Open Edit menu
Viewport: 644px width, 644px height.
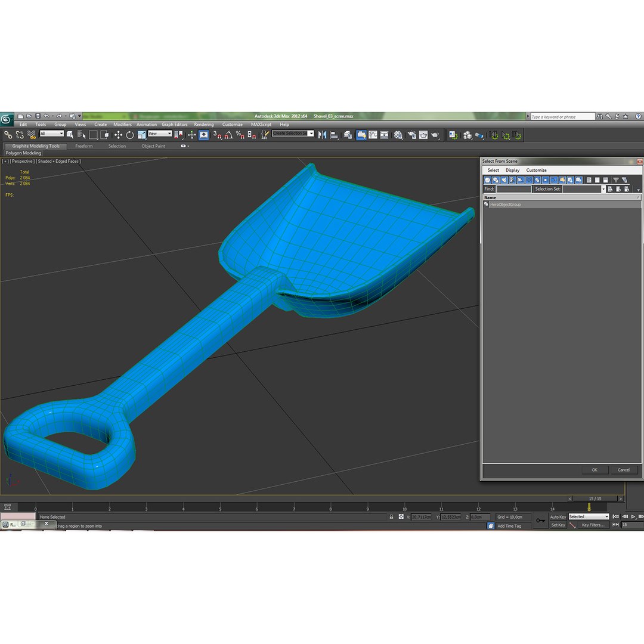[23, 125]
